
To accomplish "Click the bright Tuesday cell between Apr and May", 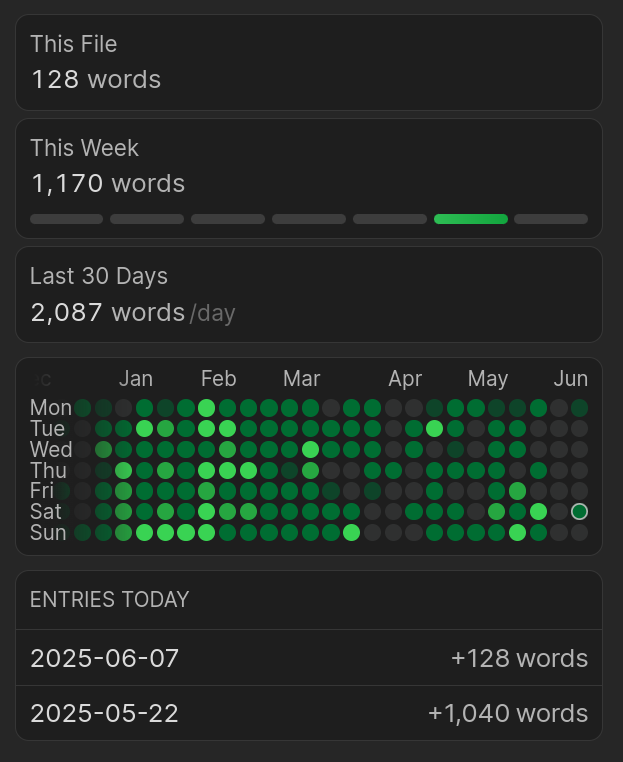I will pyautogui.click(x=434, y=428).
